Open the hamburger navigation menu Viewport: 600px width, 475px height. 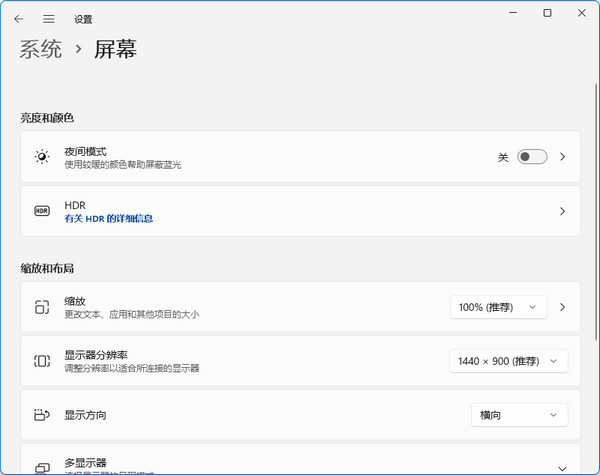pyautogui.click(x=48, y=18)
